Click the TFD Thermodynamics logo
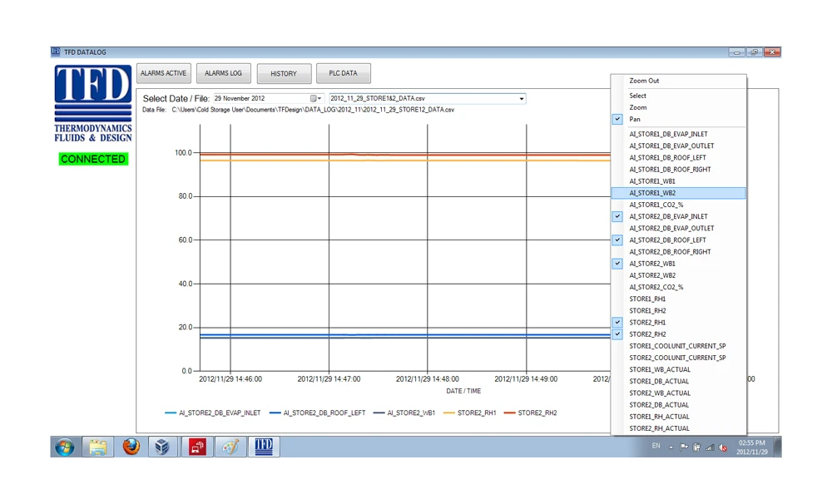The width and height of the screenshot is (832, 504). click(x=92, y=103)
